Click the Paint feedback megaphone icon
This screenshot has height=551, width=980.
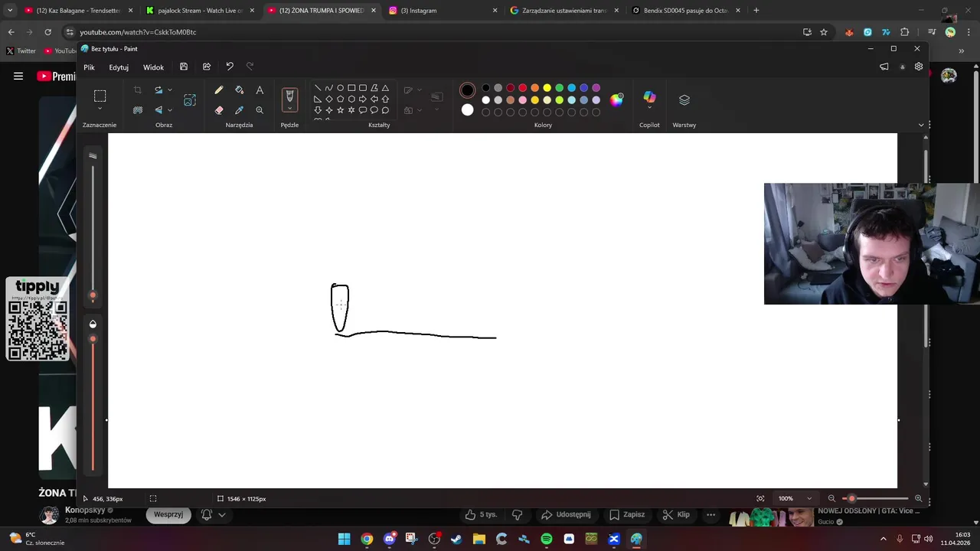point(884,67)
